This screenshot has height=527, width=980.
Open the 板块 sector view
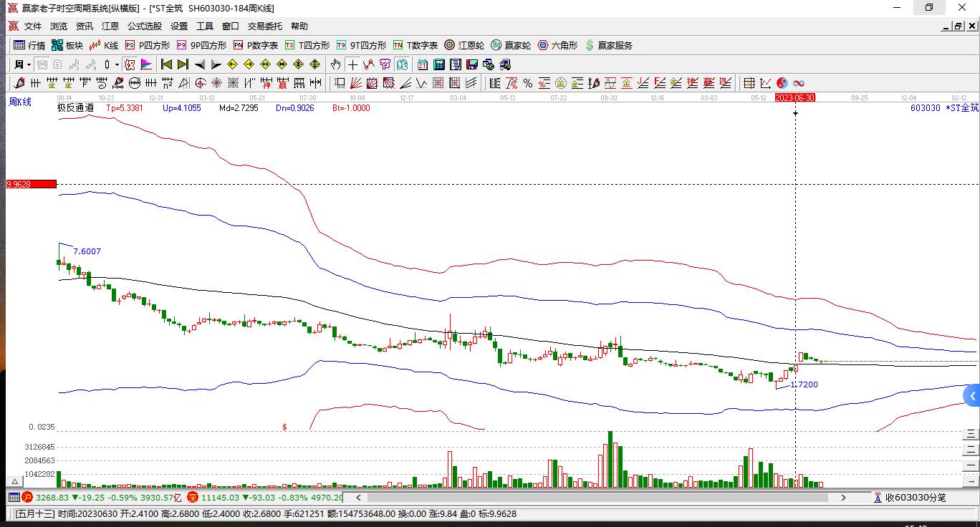(67, 45)
